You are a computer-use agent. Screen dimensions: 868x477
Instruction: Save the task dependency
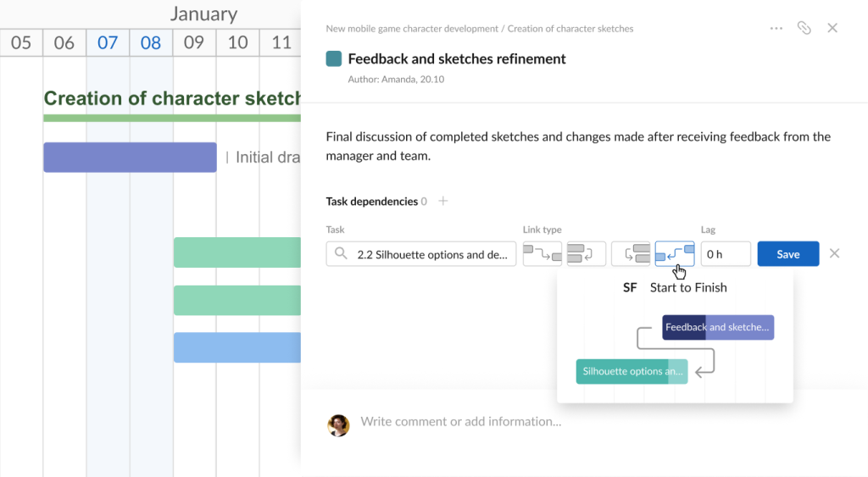pyautogui.click(x=787, y=254)
